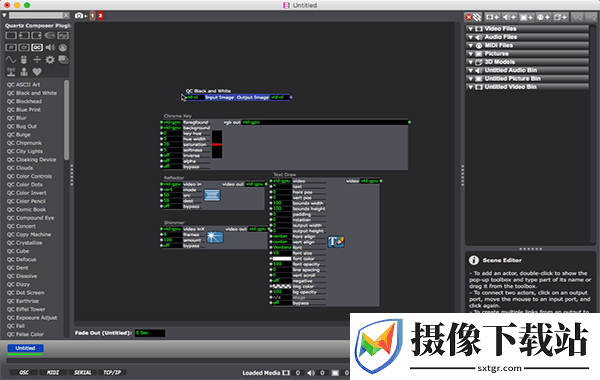The width and height of the screenshot is (600, 380).
Task: Add a video bin with the film-plus icon
Action: pyautogui.click(x=492, y=17)
